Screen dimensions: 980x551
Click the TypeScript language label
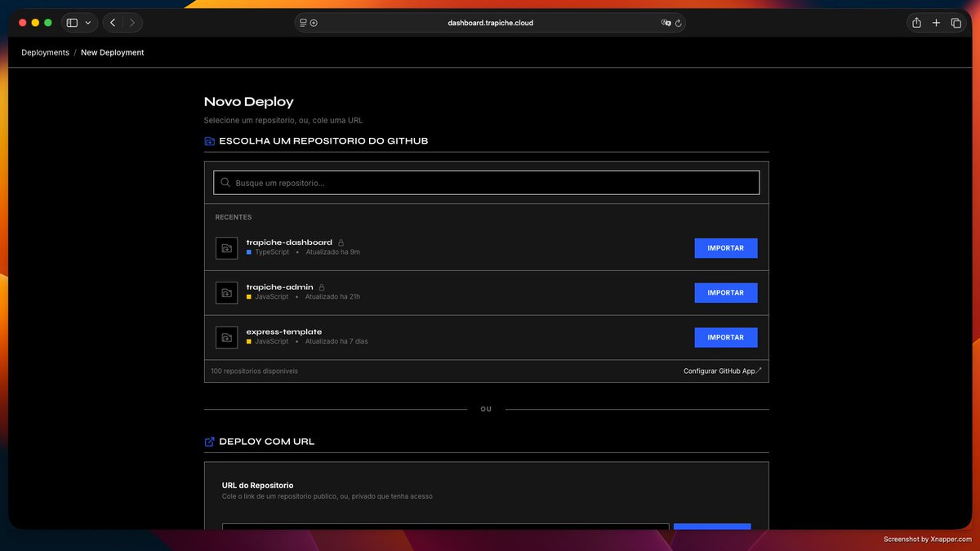[x=272, y=252]
